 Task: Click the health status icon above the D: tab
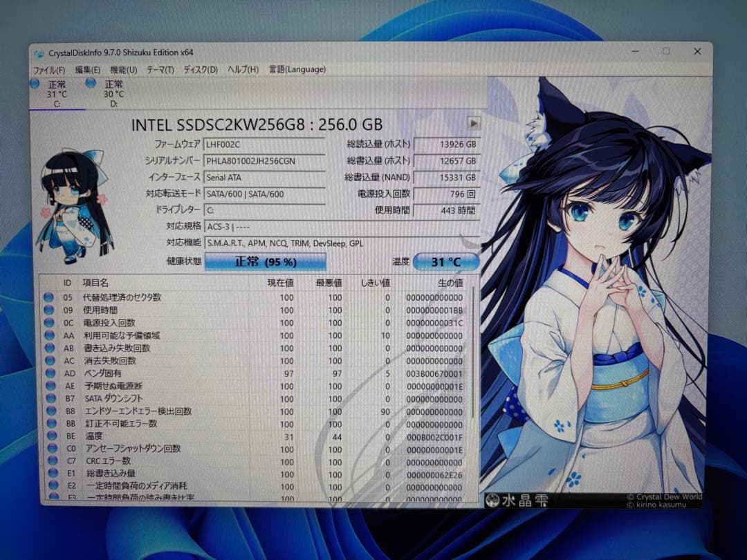[90, 83]
